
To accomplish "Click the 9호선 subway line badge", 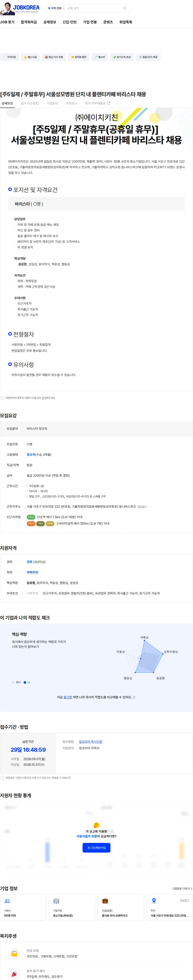I will 50,523.
